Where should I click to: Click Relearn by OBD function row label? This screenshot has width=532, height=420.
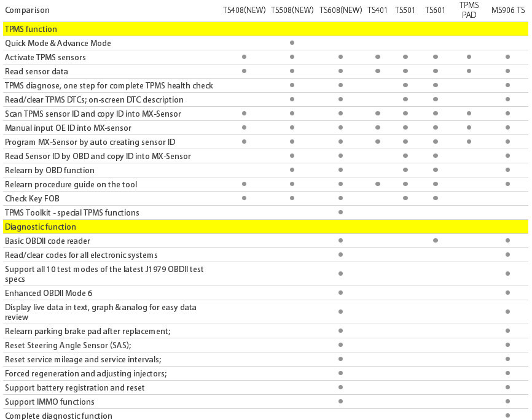coord(50,170)
